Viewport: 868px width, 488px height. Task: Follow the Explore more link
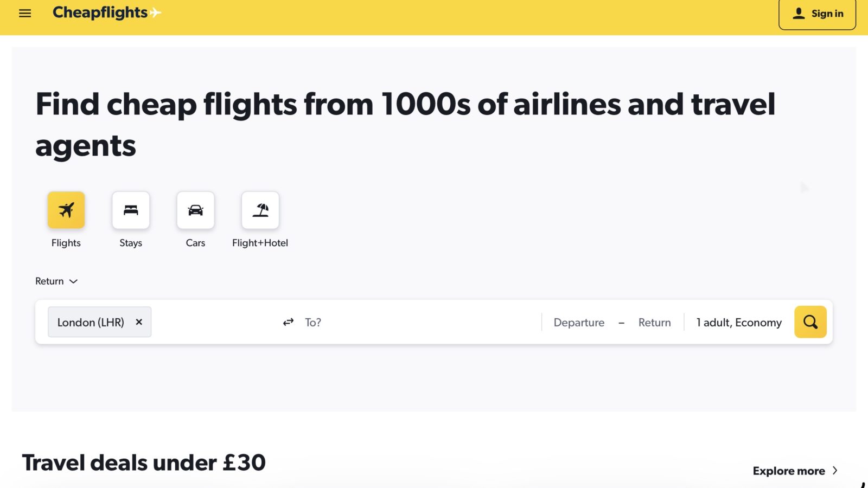click(789, 471)
